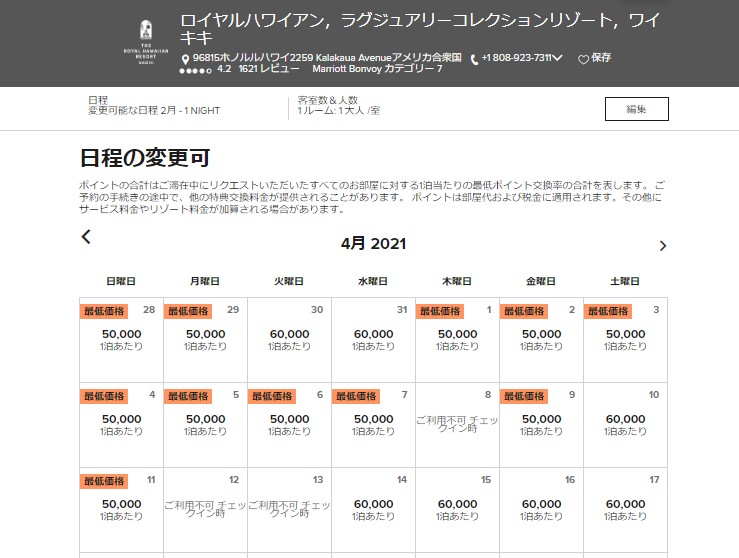Click unavailable April 12 cell
739x558 pixels.
point(205,509)
